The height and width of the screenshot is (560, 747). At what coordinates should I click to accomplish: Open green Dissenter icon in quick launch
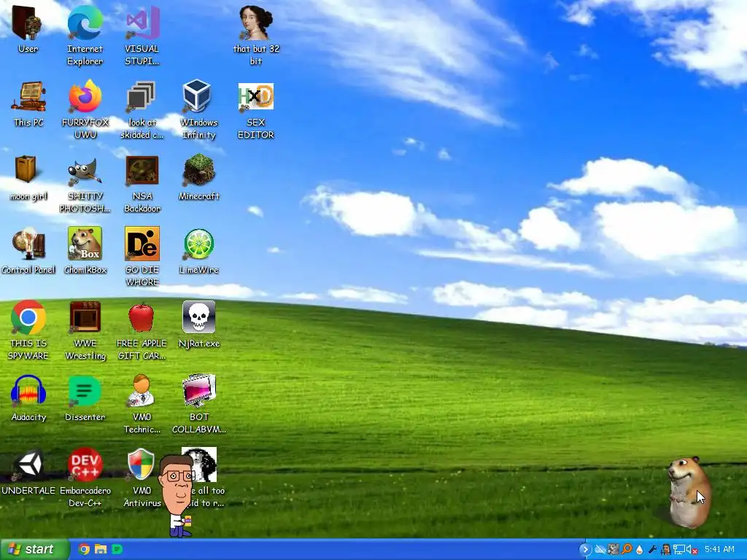click(x=117, y=550)
